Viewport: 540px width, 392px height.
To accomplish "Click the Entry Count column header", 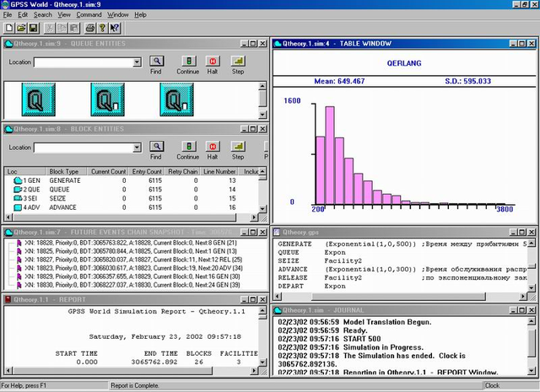I will click(x=147, y=171).
